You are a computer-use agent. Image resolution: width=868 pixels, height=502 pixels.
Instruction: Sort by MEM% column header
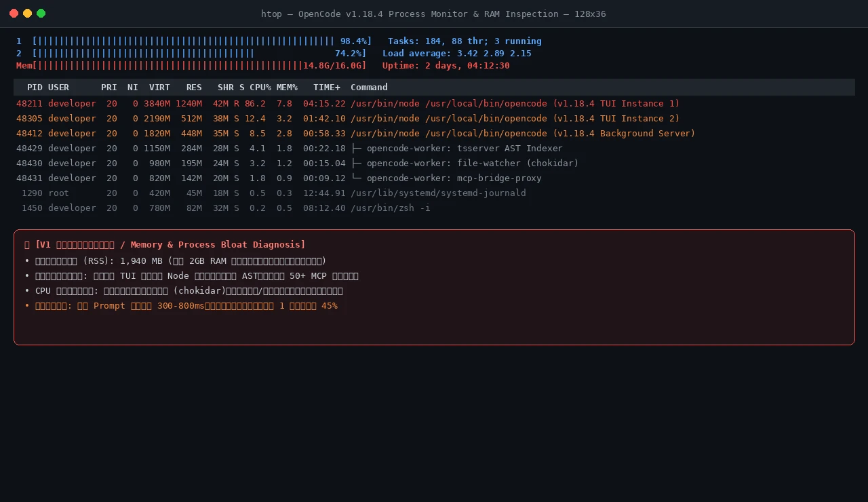287,87
